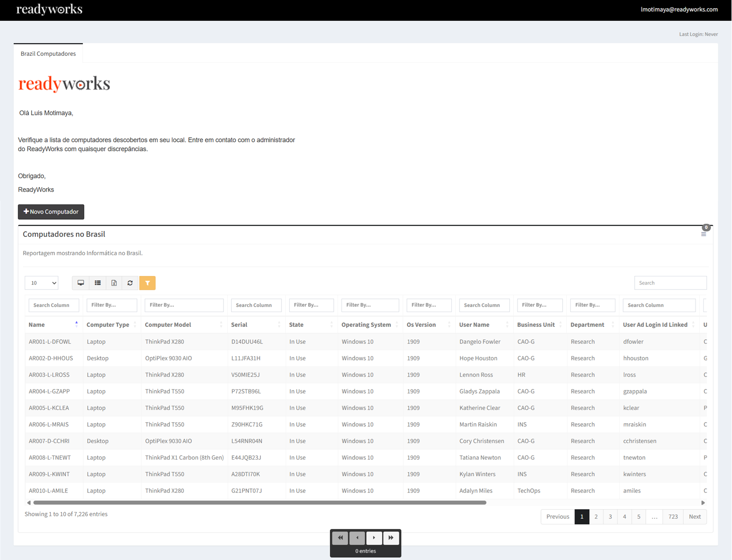The height and width of the screenshot is (560, 732).
Task: Click the Previous pagination button
Action: pyautogui.click(x=558, y=516)
